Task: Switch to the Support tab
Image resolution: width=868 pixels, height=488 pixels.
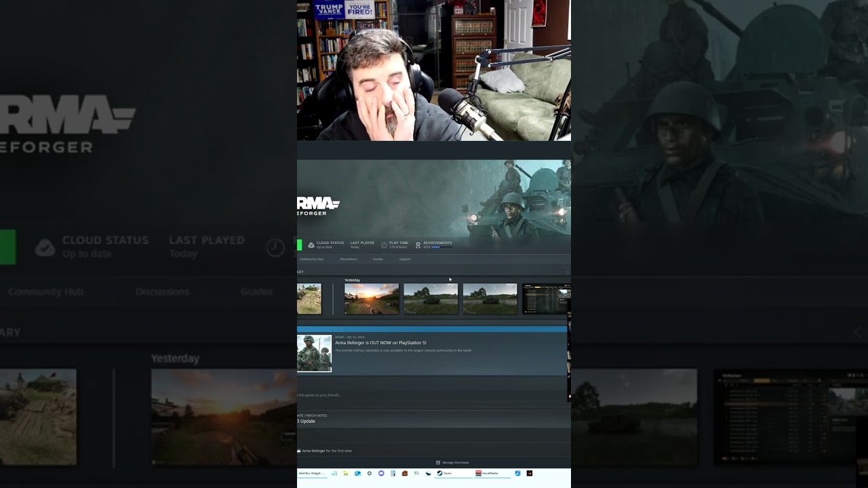Action: pos(405,259)
